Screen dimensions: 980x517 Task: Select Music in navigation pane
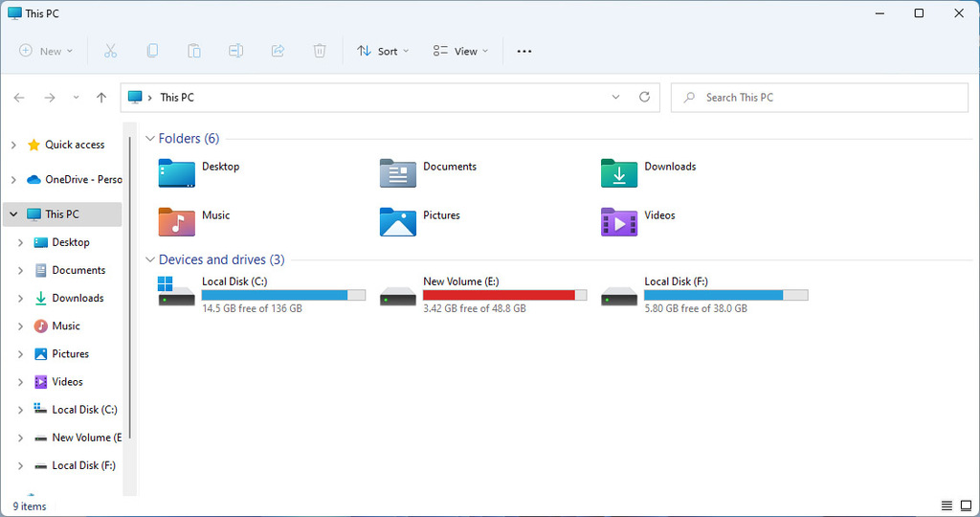[56, 326]
